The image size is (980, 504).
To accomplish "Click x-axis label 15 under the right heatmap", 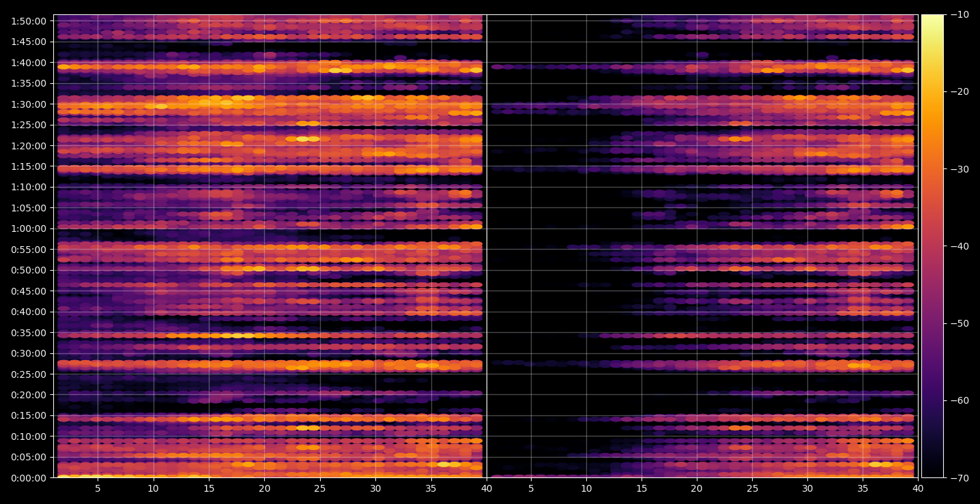I will 641,488.
